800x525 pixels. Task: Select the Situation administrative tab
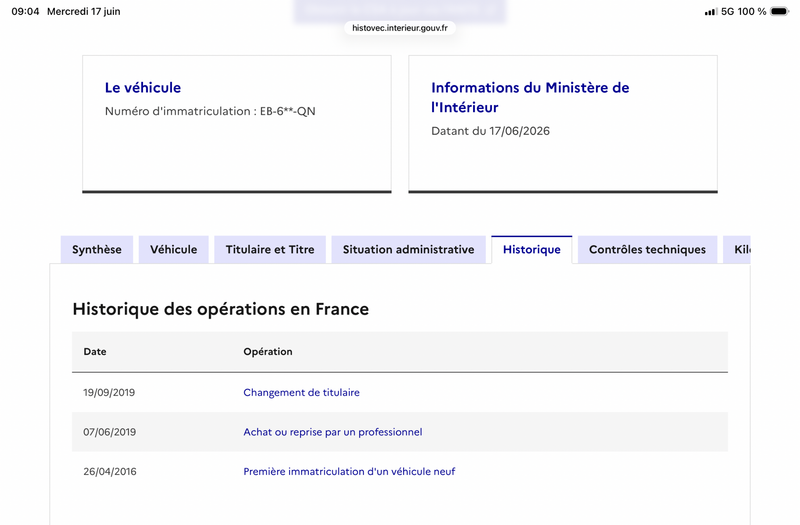click(408, 249)
